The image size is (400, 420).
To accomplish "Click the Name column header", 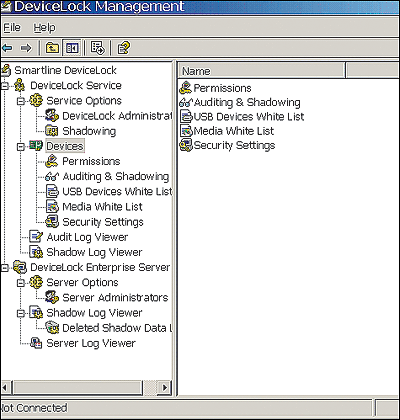I will (261, 71).
